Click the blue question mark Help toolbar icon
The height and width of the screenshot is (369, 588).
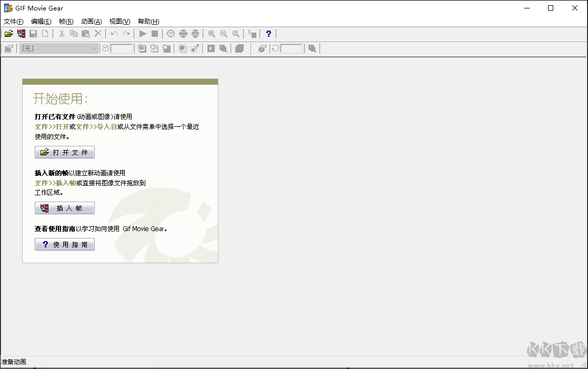(268, 34)
